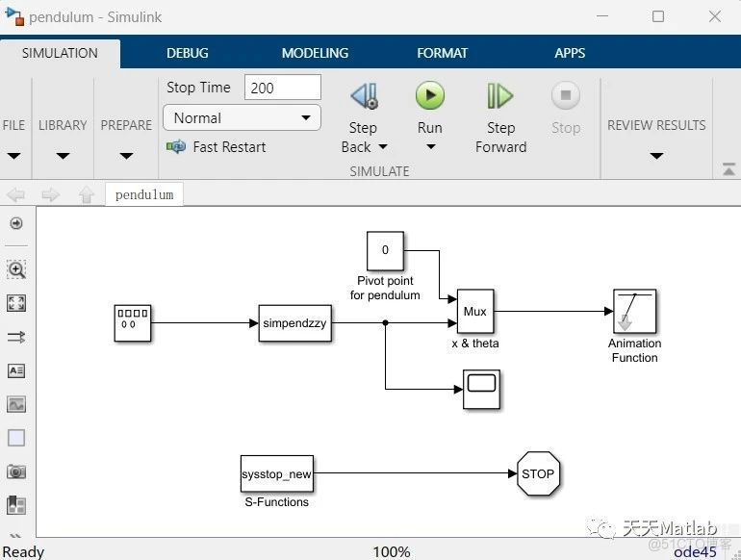Image resolution: width=741 pixels, height=560 pixels.
Task: Click the 100% zoom level text
Action: pos(392,552)
